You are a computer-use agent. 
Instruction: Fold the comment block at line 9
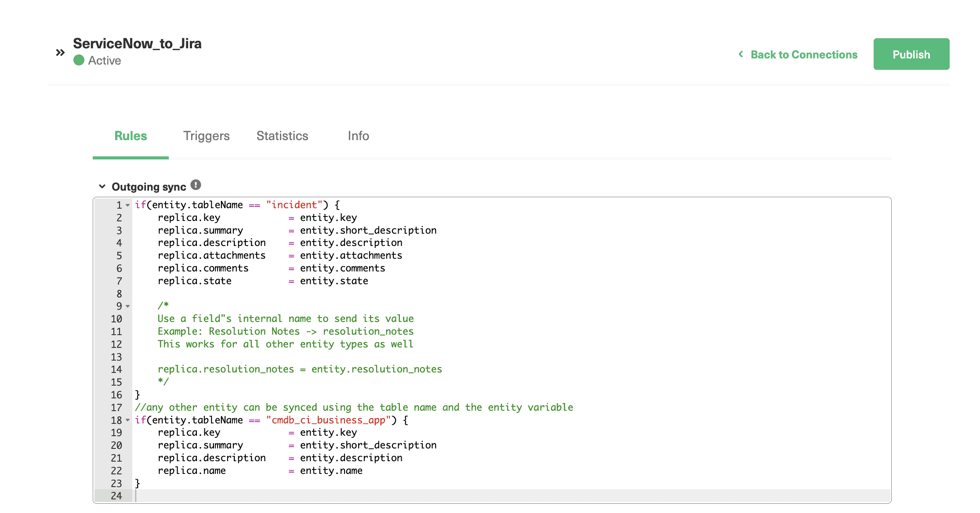(127, 305)
